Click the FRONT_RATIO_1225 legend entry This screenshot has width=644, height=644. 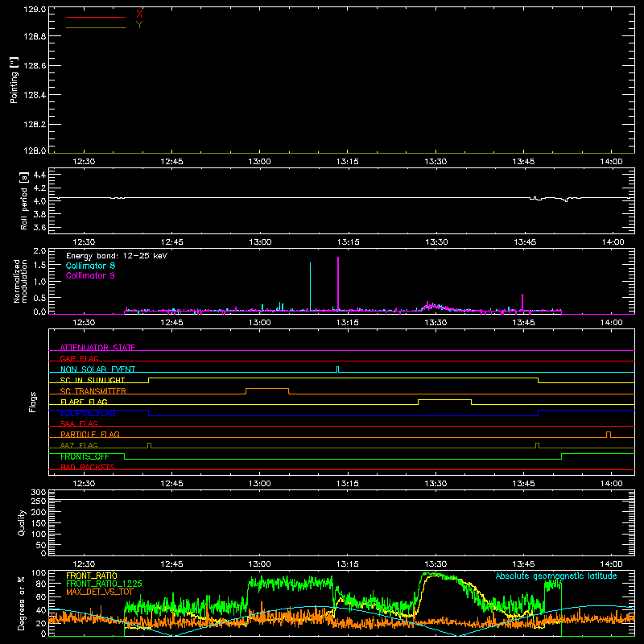pos(104,584)
